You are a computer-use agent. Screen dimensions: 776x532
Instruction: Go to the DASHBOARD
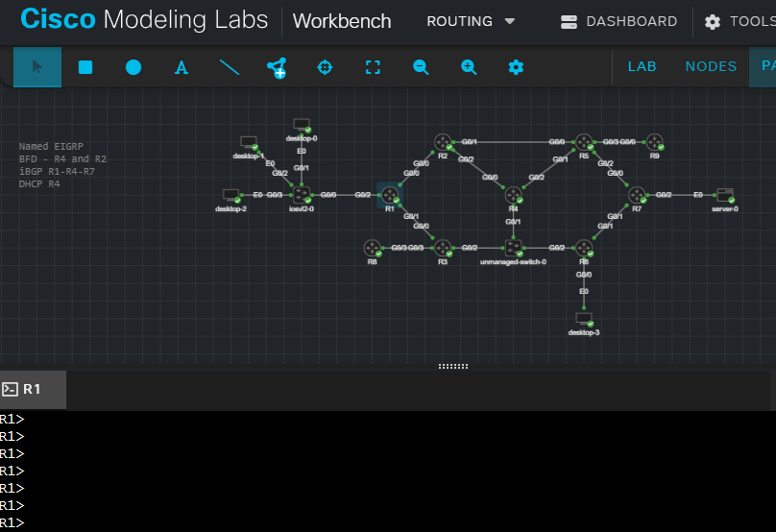(618, 21)
